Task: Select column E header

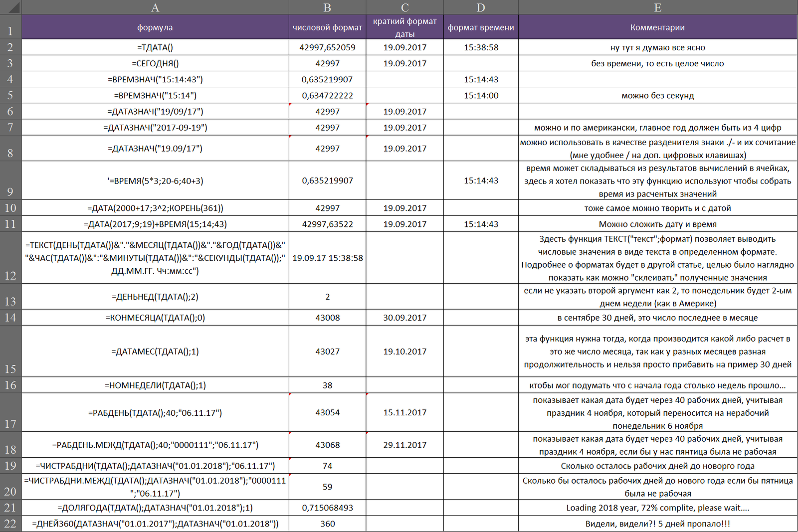Action: [658, 7]
